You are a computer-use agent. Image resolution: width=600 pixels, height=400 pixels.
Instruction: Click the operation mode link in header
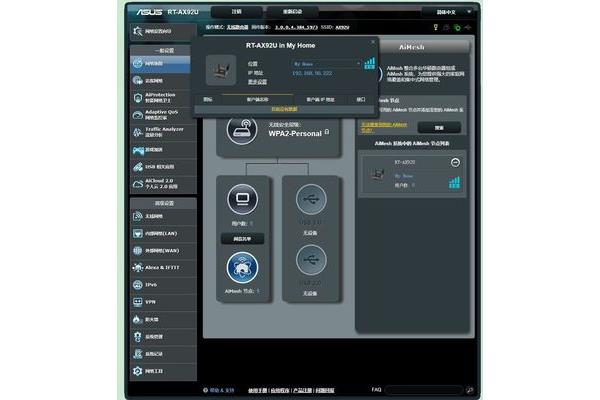click(237, 27)
